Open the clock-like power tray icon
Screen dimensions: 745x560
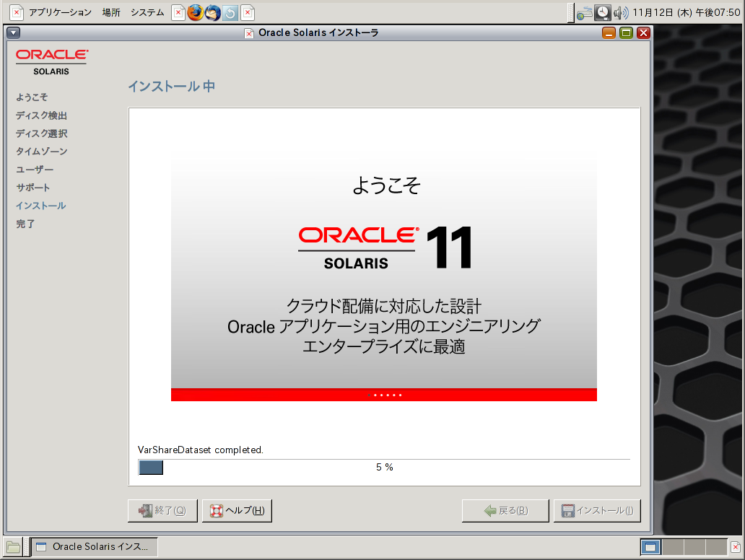tap(603, 13)
